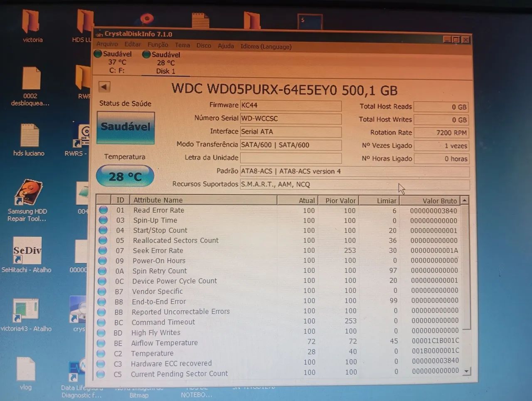Click the CrystalDiskInfo title bar icon
This screenshot has width=532, height=401.
(99, 34)
